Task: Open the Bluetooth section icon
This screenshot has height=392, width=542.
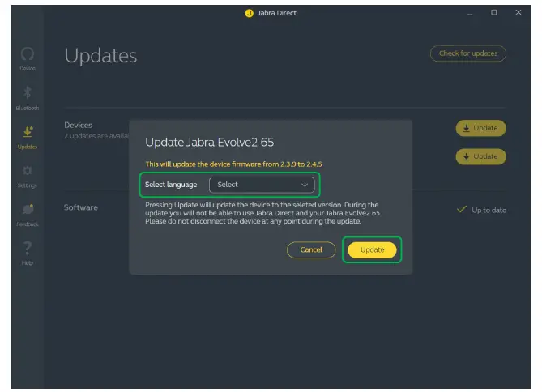Action: click(28, 92)
